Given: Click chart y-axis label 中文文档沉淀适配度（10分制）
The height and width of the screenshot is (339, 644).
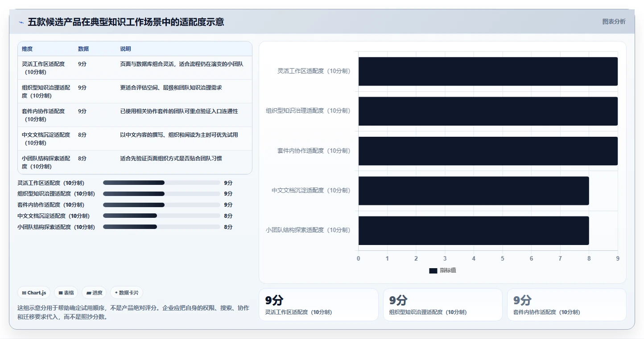Looking at the screenshot, I should click(311, 191).
